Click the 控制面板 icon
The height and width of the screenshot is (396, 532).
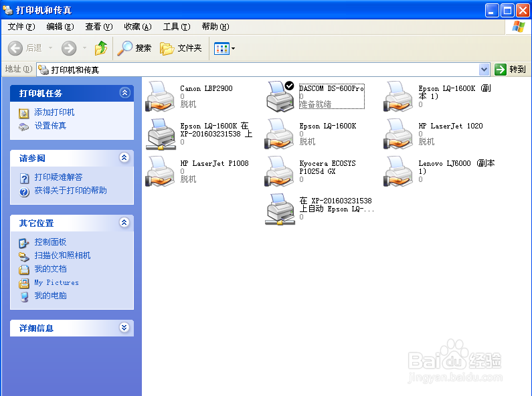pos(23,243)
